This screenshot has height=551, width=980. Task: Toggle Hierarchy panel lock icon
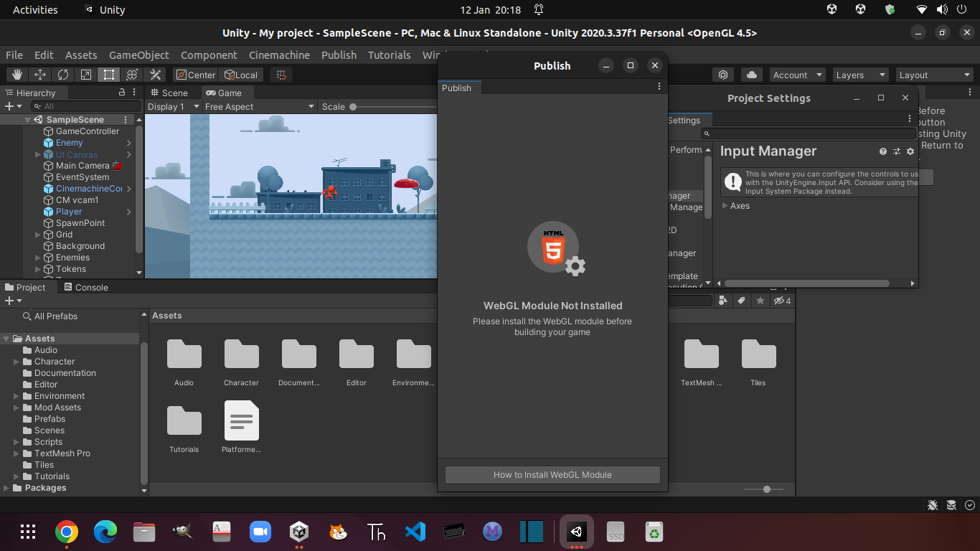tap(122, 93)
